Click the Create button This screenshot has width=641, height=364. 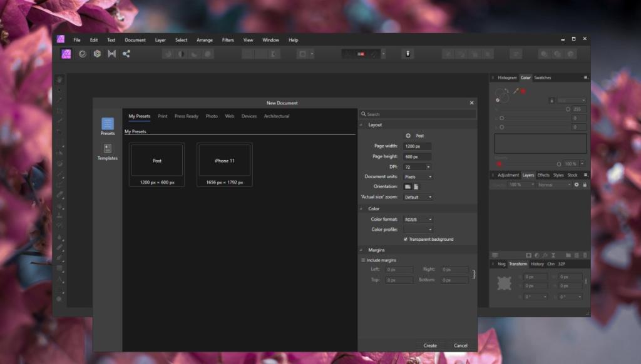(430, 345)
